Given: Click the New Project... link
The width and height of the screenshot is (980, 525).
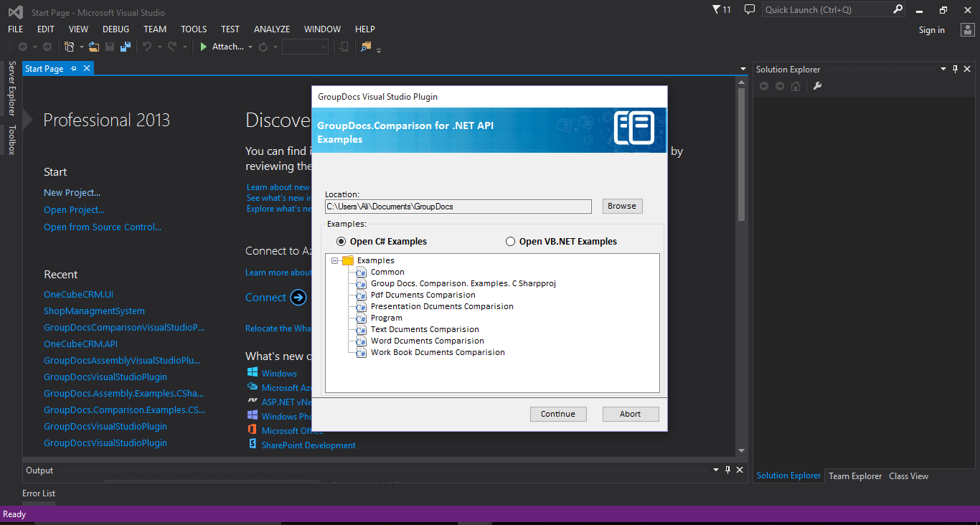Looking at the screenshot, I should click(x=72, y=193).
